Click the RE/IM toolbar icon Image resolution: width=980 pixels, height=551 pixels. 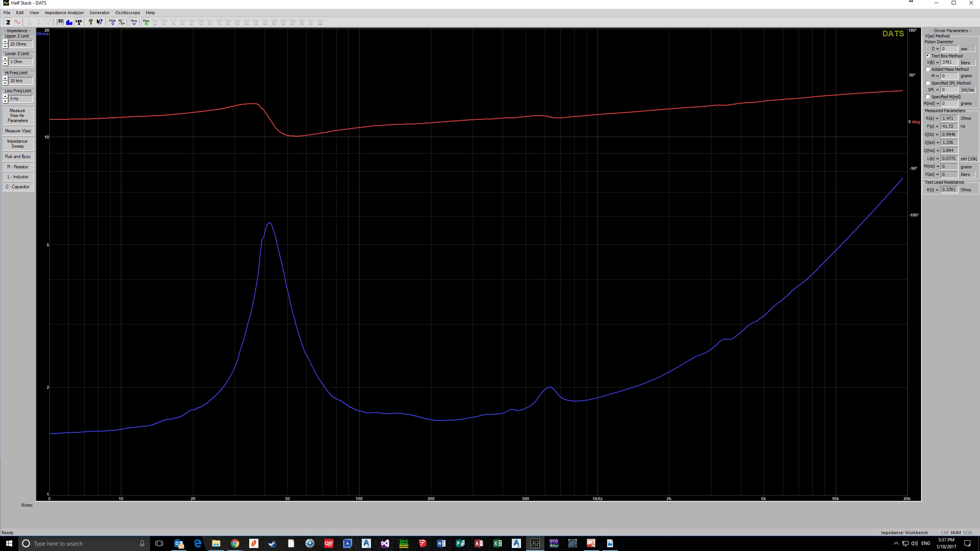[121, 22]
